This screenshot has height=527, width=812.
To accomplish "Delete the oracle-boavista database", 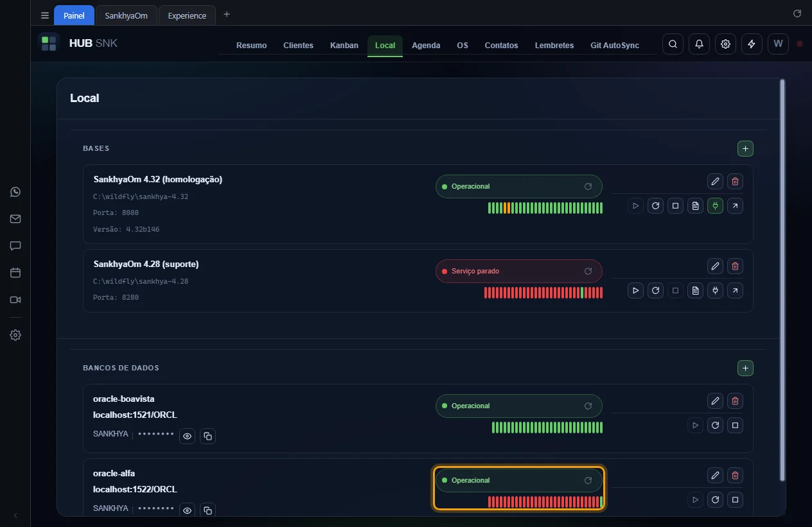I will point(736,401).
